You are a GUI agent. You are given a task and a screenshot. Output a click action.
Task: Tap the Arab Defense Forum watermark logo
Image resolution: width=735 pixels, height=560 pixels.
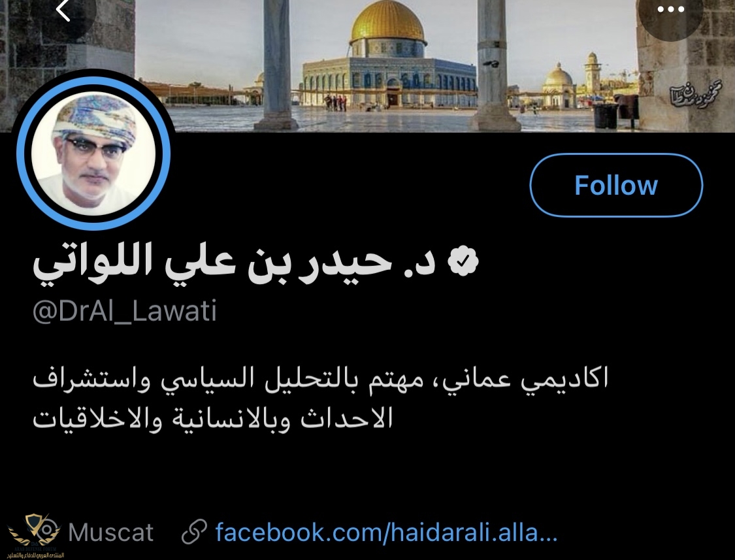click(34, 536)
